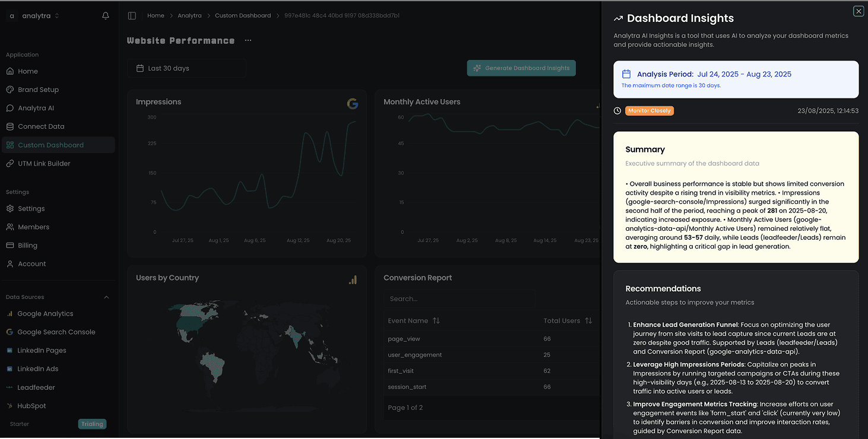Collapse the Data Sources section
The height and width of the screenshot is (439, 868).
tap(106, 297)
